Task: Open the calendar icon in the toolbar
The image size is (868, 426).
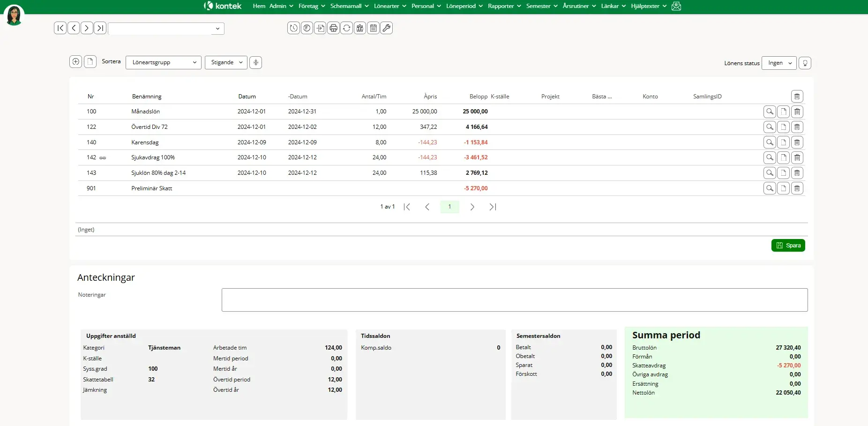Action: tap(373, 28)
